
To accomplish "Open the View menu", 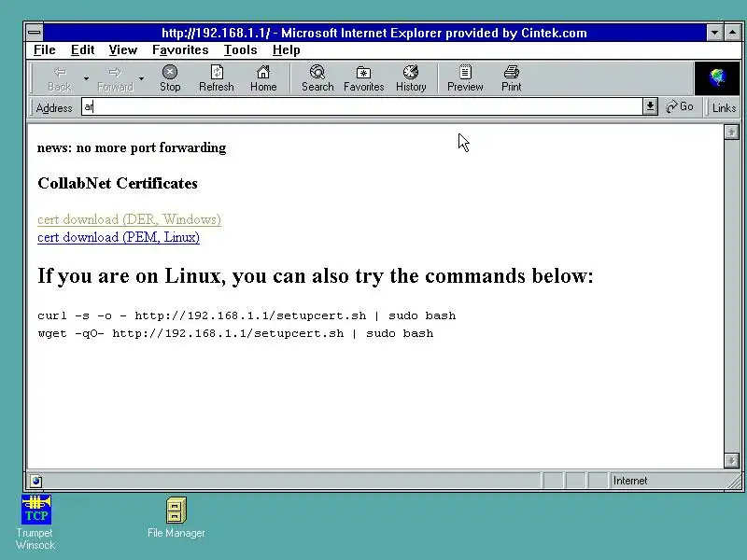I will (123, 50).
